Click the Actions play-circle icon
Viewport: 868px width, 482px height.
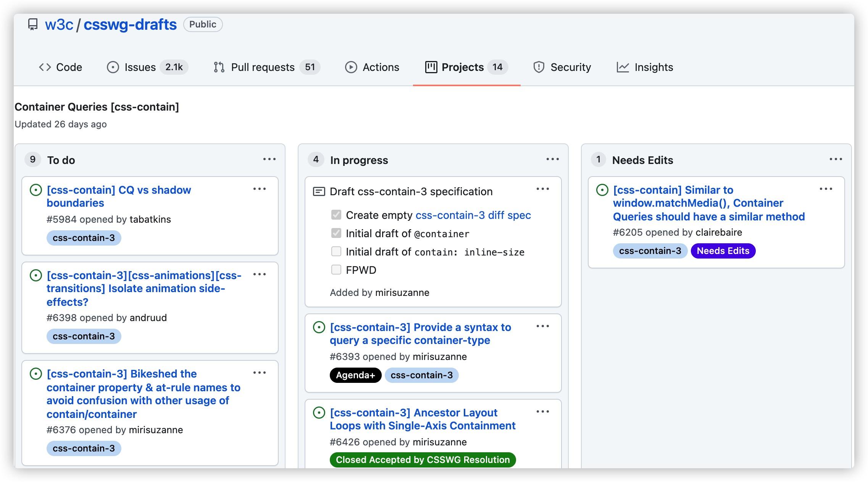click(x=351, y=67)
